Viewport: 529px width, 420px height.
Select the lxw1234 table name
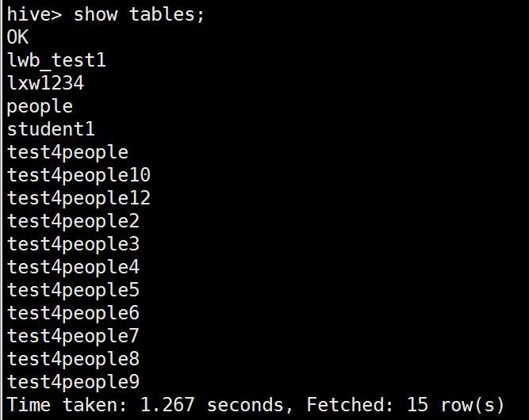coord(45,83)
